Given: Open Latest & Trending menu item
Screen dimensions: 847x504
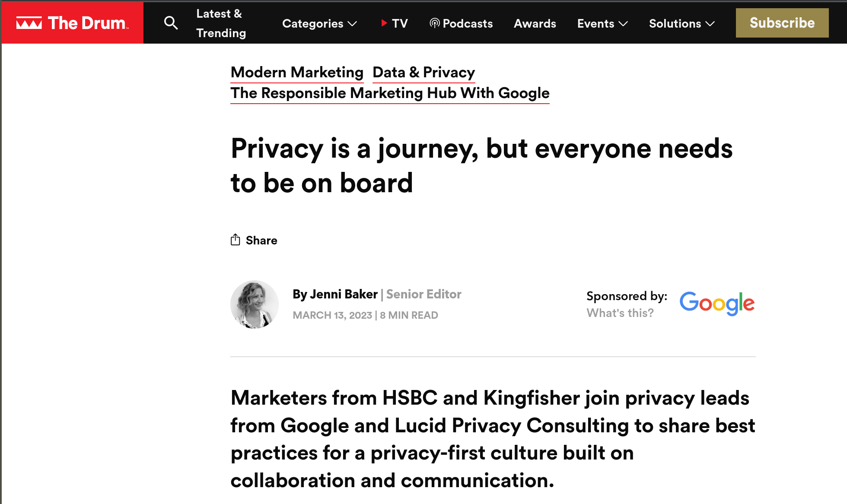Looking at the screenshot, I should point(221,23).
